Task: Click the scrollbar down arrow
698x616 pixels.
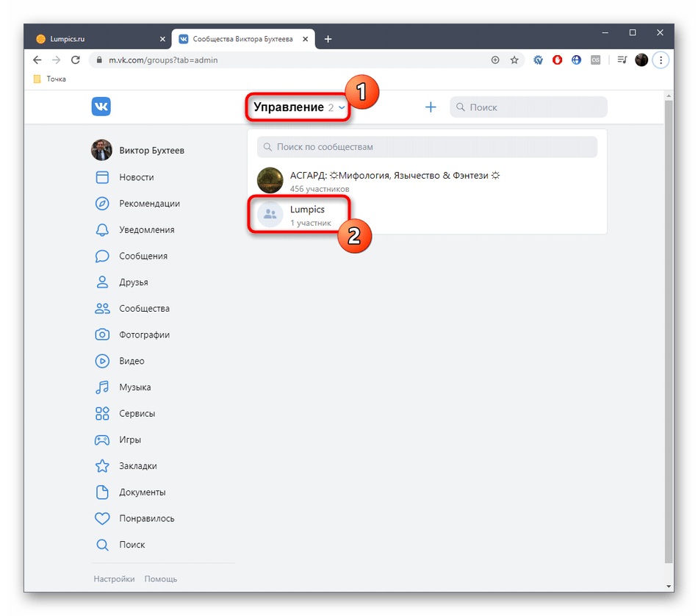Action: pos(669,587)
